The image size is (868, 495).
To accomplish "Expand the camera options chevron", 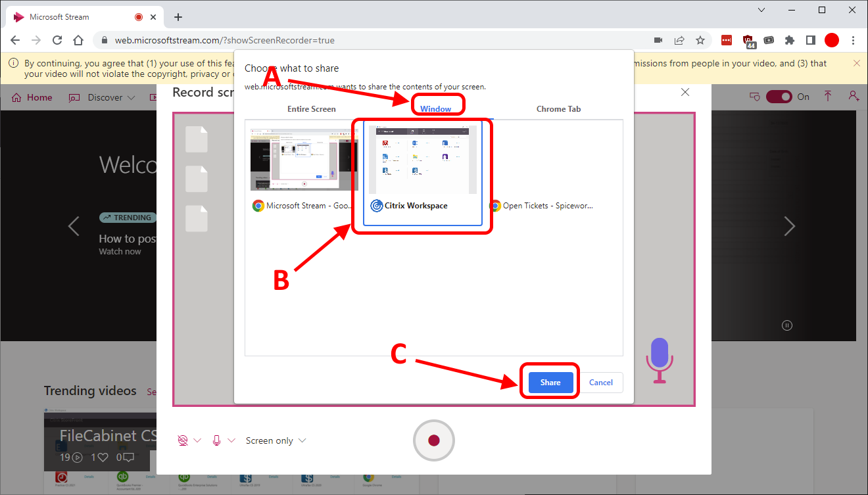I will click(x=197, y=440).
